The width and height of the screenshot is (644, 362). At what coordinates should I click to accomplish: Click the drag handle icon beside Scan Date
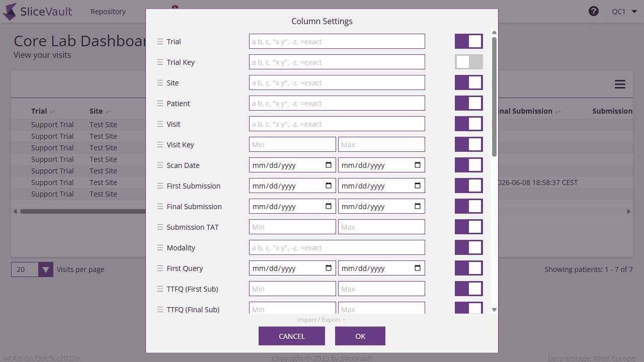[x=160, y=165]
